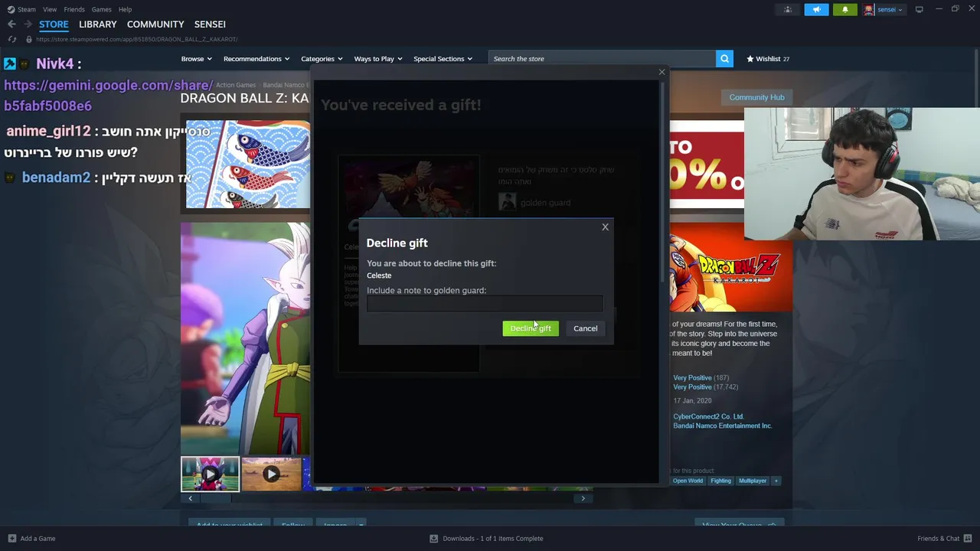Open the Games menu
Screen dimensions: 980x551
[x=101, y=9]
